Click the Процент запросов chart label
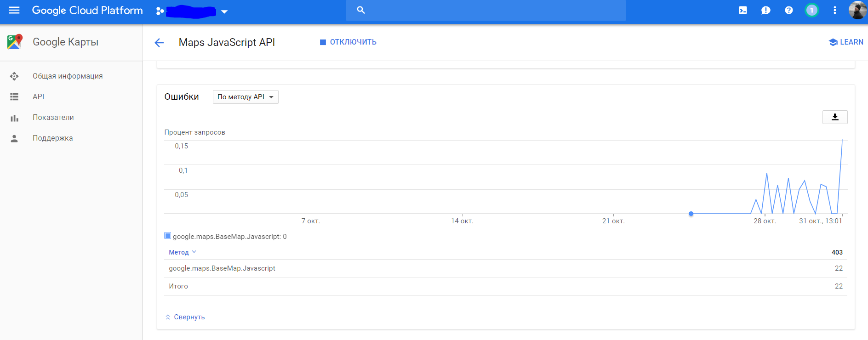The image size is (868, 340). (x=195, y=132)
